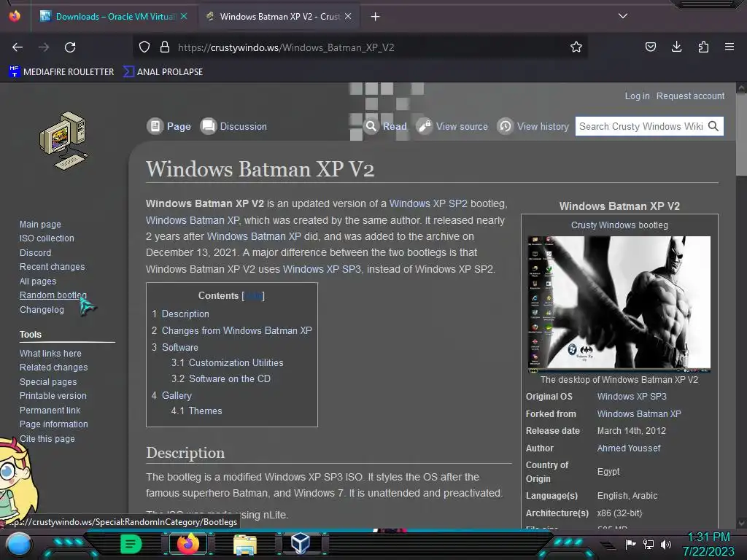The width and height of the screenshot is (747, 560).
Task: Open the Permanent link tool
Action: coord(50,410)
